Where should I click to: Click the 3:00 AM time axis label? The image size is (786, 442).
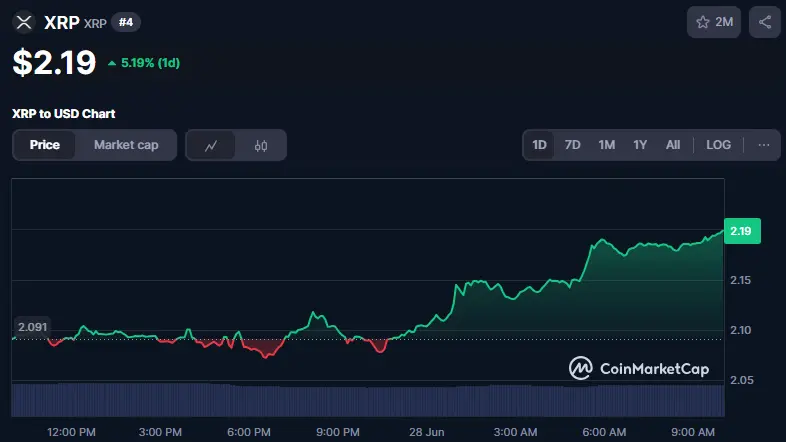coord(515,432)
